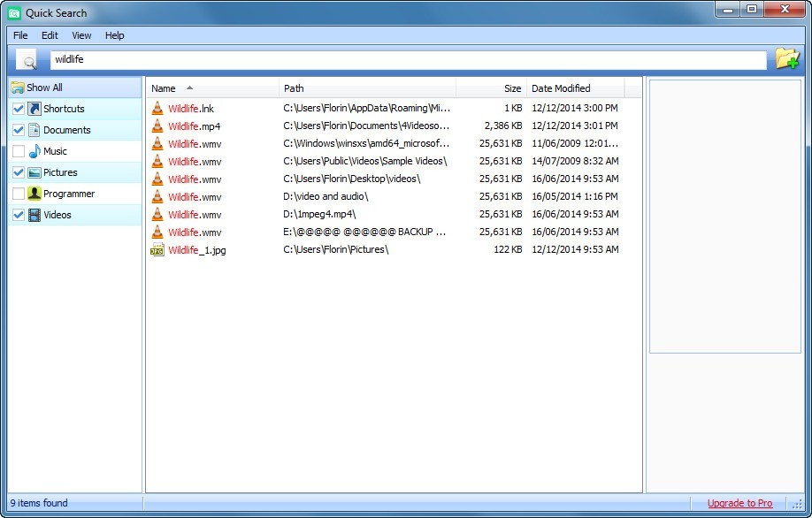The height and width of the screenshot is (518, 812).
Task: Enable the Music category checkbox
Action: coord(19,150)
